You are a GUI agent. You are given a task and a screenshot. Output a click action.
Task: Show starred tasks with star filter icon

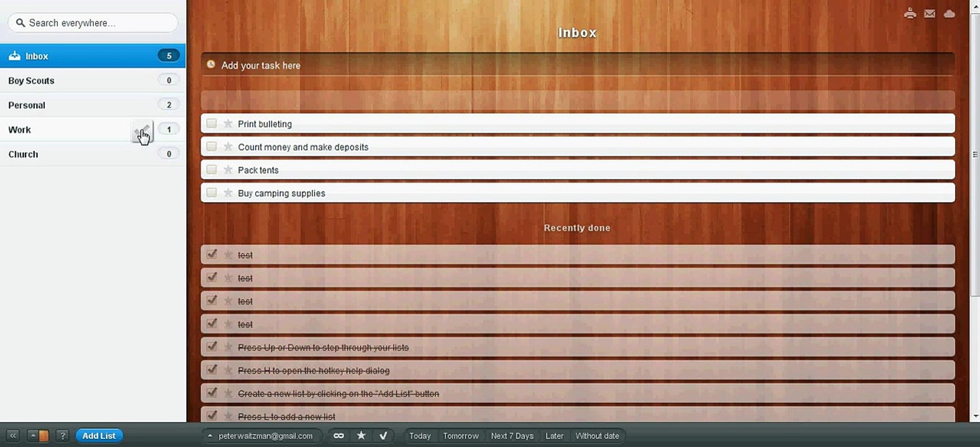361,436
